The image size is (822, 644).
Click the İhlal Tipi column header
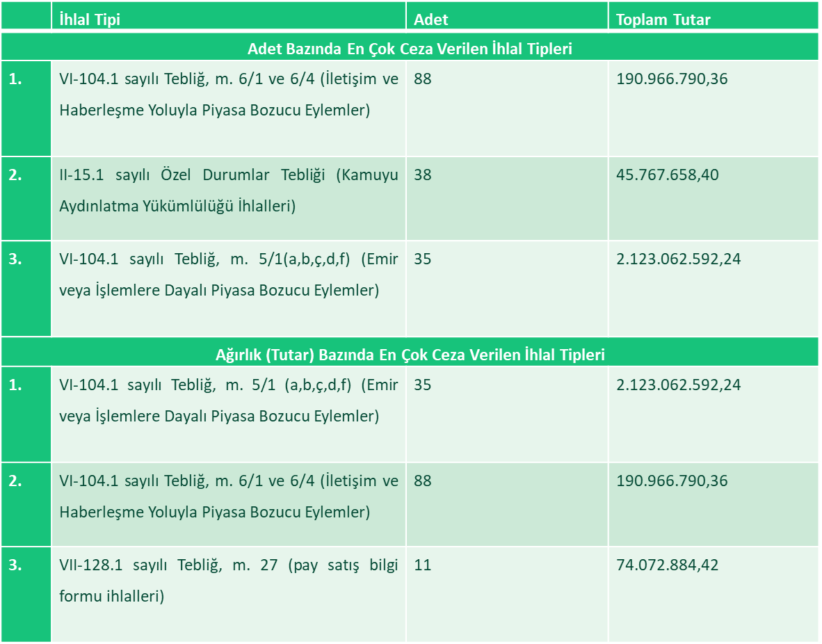[x=90, y=19]
